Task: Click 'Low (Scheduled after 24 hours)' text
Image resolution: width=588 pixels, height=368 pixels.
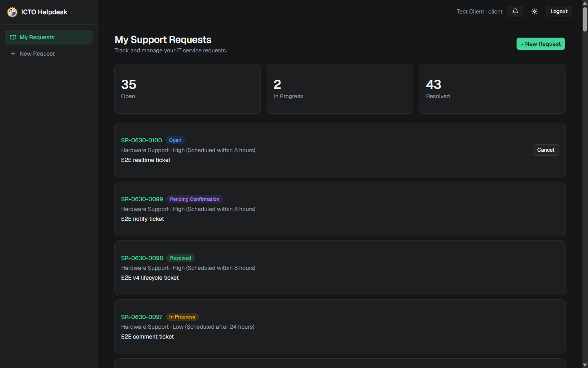Action: click(214, 327)
